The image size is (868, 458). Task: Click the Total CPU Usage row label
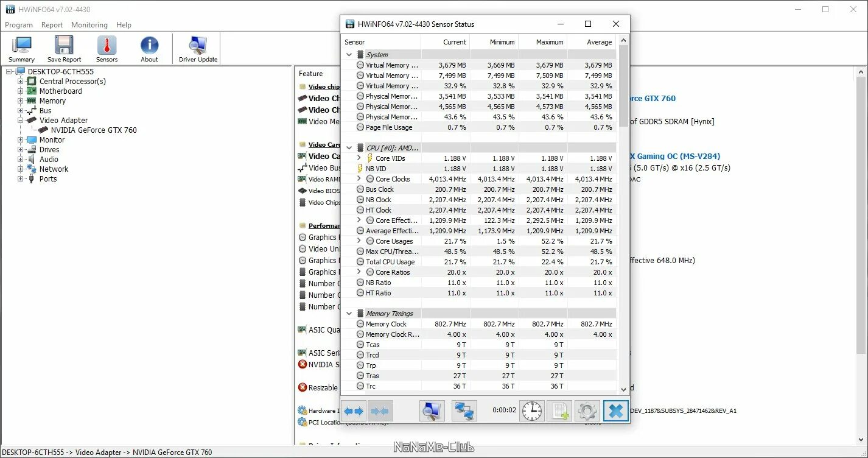390,262
